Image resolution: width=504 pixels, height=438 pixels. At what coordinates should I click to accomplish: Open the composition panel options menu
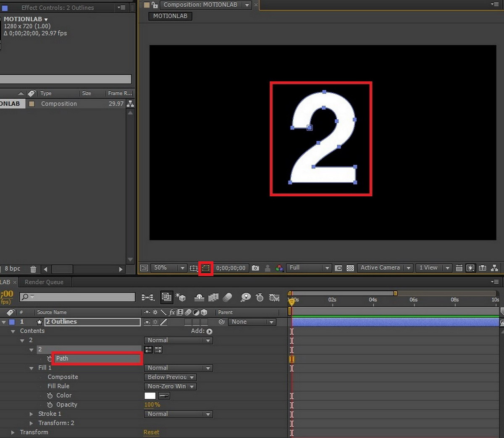pos(495,4)
